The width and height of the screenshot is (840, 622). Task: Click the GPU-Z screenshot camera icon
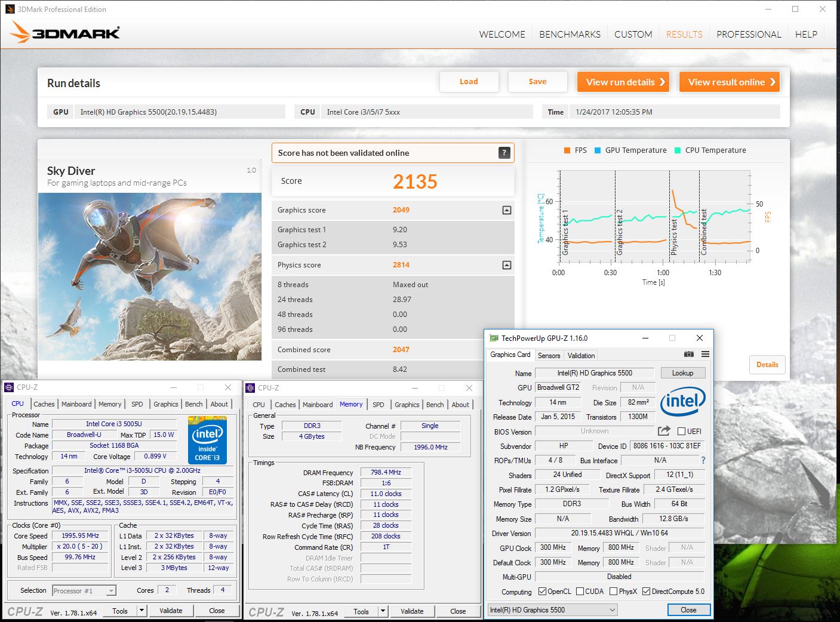(x=689, y=354)
